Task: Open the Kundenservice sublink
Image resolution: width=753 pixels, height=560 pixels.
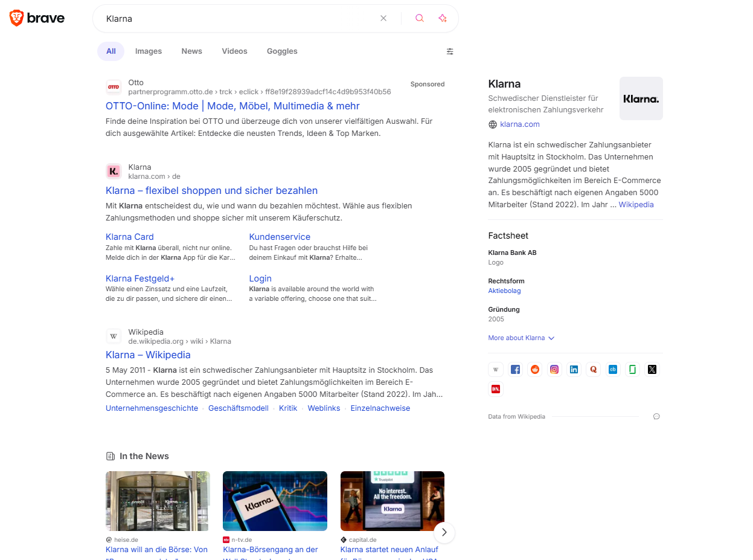Action: 280,237
